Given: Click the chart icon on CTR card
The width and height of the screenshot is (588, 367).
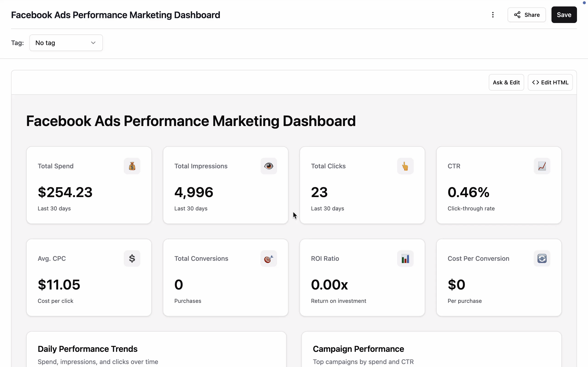Looking at the screenshot, I should [x=542, y=166].
